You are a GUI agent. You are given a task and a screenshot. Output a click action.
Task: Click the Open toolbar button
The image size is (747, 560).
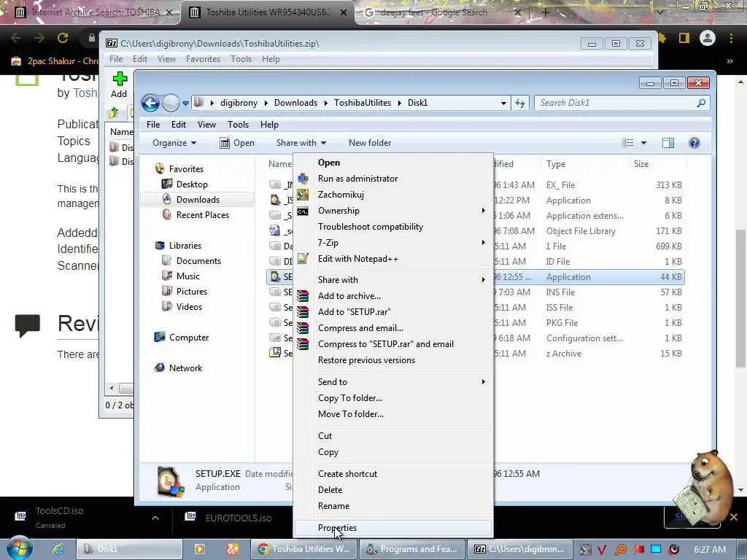(237, 143)
